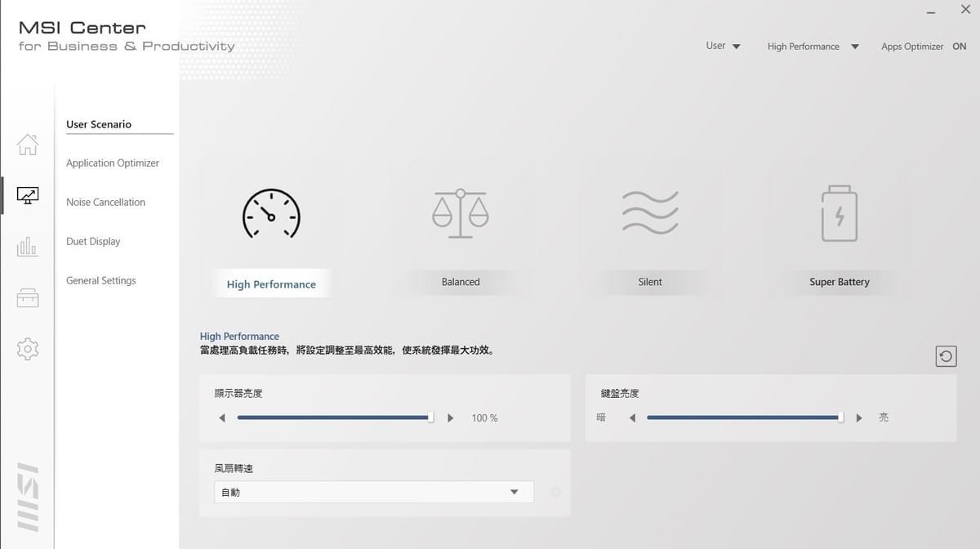This screenshot has height=549, width=980.
Task: Click the display brightness slider
Action: [336, 417]
